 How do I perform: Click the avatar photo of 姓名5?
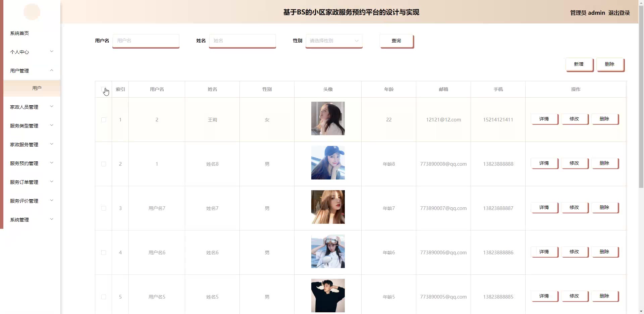[x=328, y=296]
